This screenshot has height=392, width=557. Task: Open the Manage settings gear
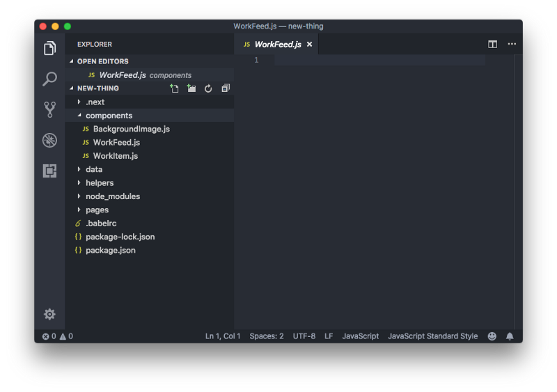coord(49,314)
